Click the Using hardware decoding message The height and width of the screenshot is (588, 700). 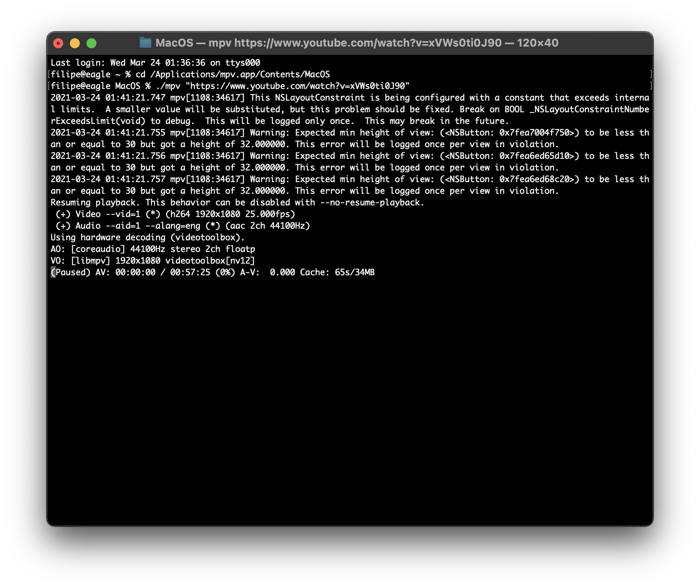tap(147, 237)
